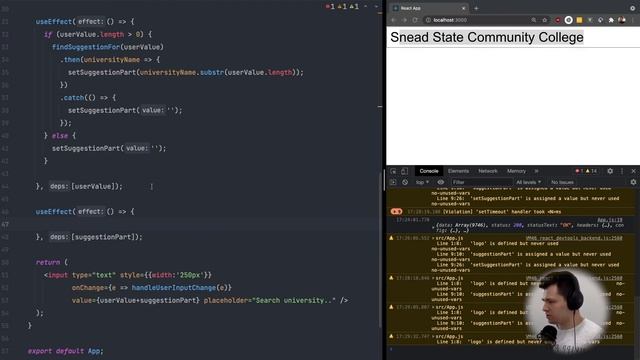Open the All levels log dropdown

pos(528,182)
